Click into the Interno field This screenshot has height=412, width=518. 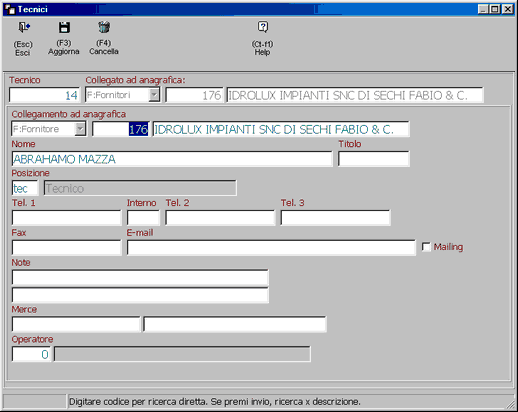143,218
